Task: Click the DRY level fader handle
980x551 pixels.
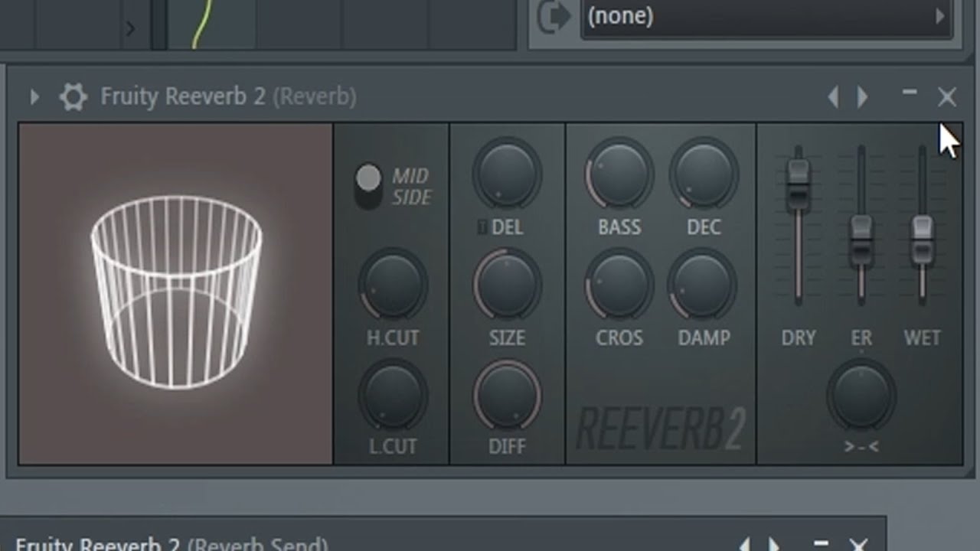Action: tap(798, 184)
